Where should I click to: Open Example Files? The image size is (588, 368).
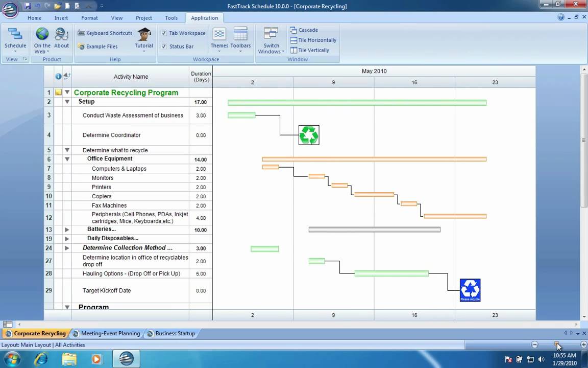[98, 47]
